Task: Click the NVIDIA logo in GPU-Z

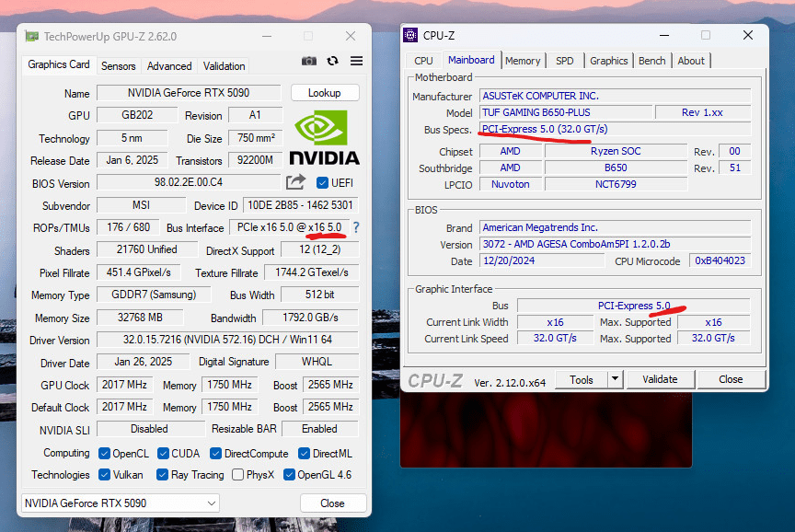Action: pyautogui.click(x=325, y=137)
